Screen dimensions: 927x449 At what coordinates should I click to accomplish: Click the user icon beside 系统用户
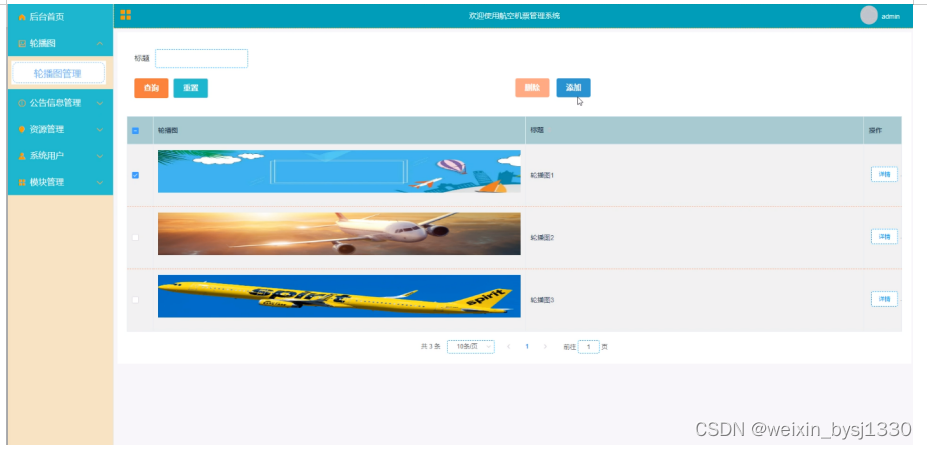(22, 156)
